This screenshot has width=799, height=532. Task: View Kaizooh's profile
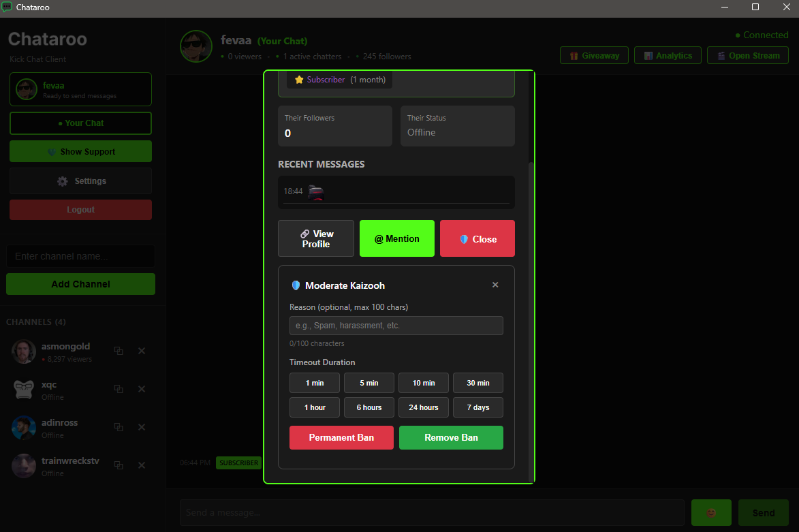point(315,238)
